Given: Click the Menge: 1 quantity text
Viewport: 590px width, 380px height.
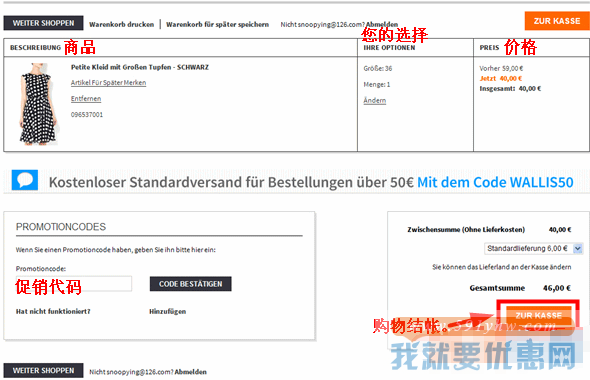Looking at the screenshot, I should coord(377,85).
